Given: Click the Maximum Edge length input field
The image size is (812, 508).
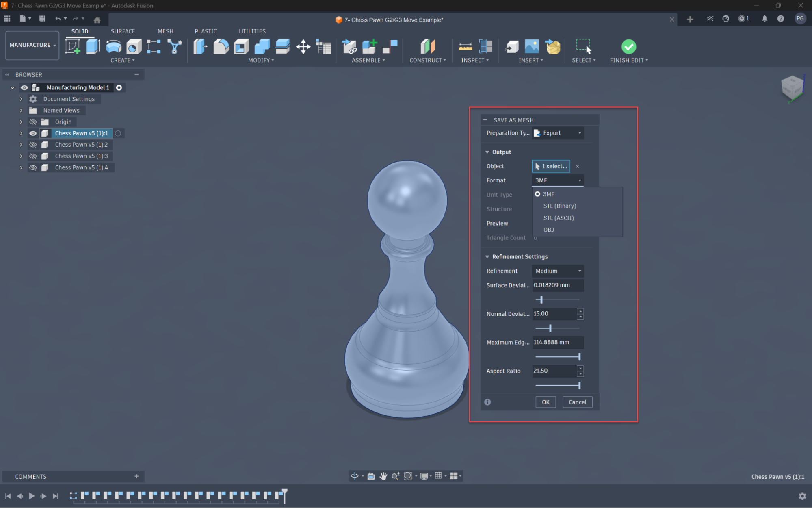Looking at the screenshot, I should (x=558, y=343).
